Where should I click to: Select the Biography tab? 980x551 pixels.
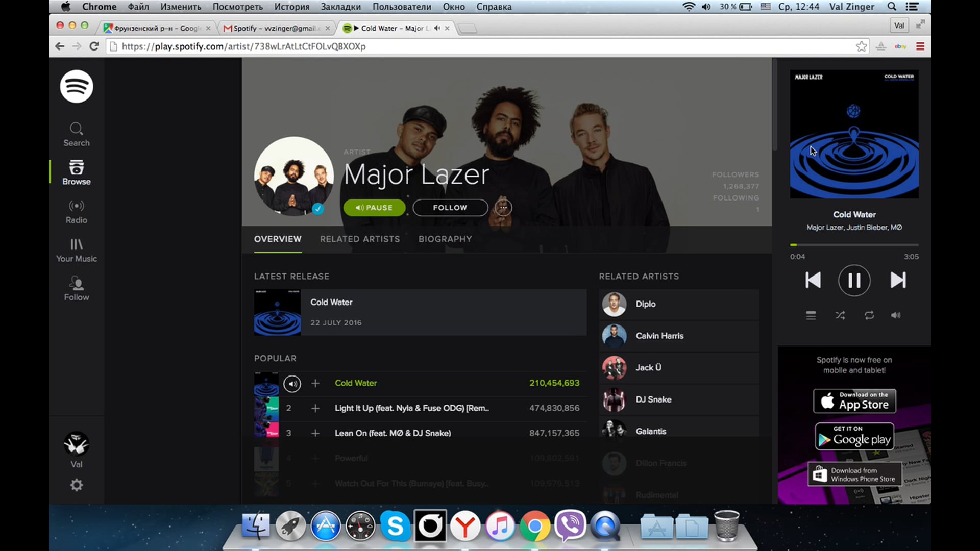(x=445, y=239)
